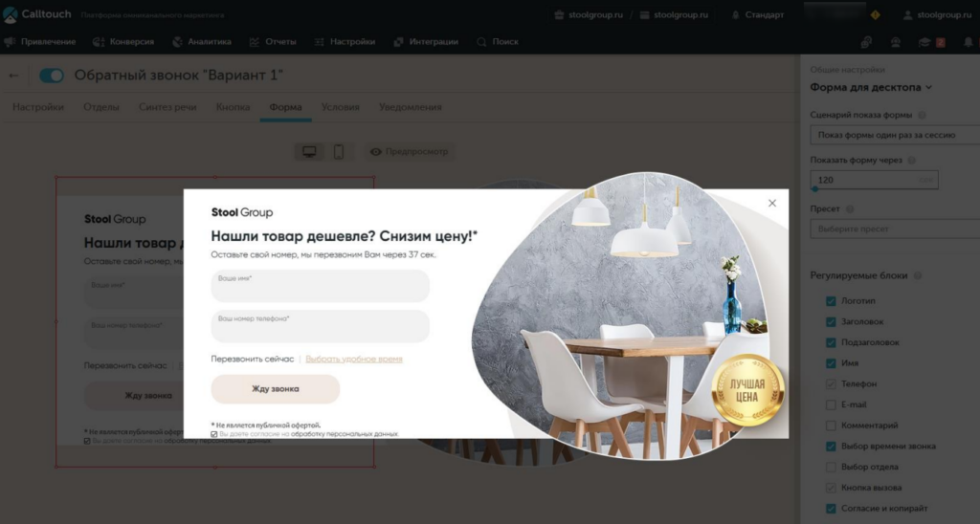
Task: Click the Жду звонка button in popup
Action: [x=275, y=389]
